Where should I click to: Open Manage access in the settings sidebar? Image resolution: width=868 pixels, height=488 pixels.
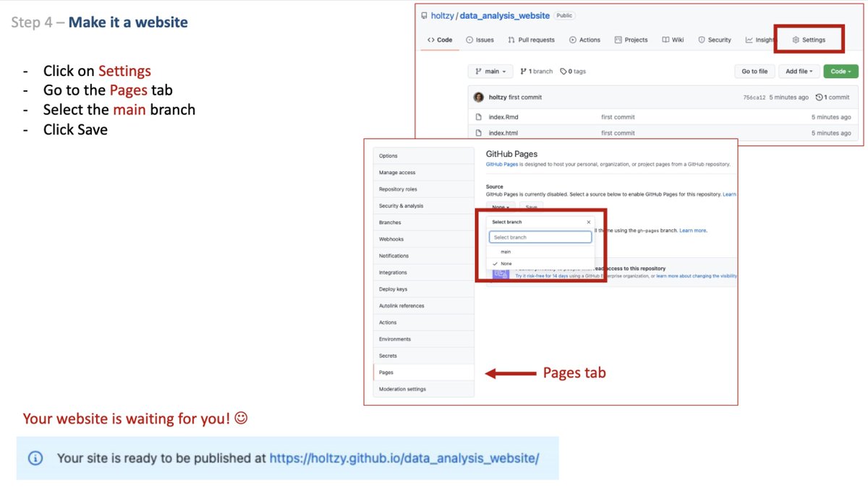tap(424, 172)
